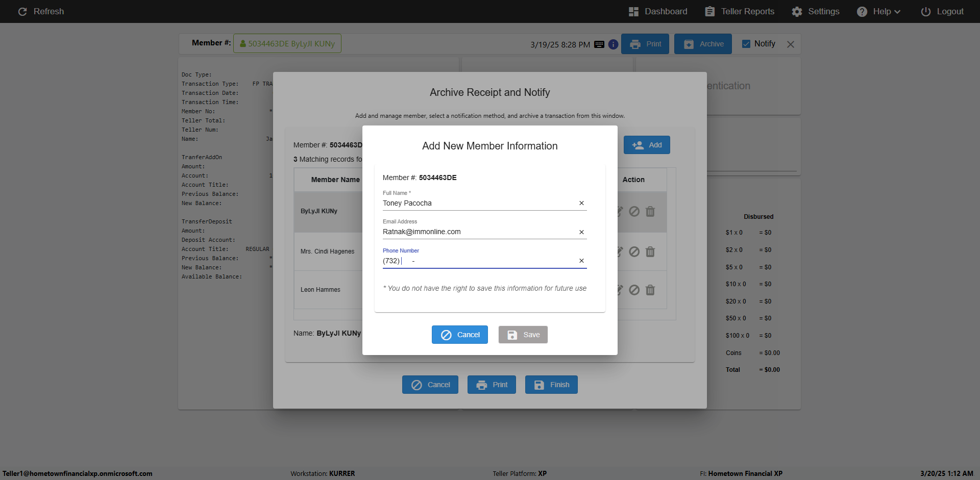Toggle the Notify checkbox

point(746,44)
